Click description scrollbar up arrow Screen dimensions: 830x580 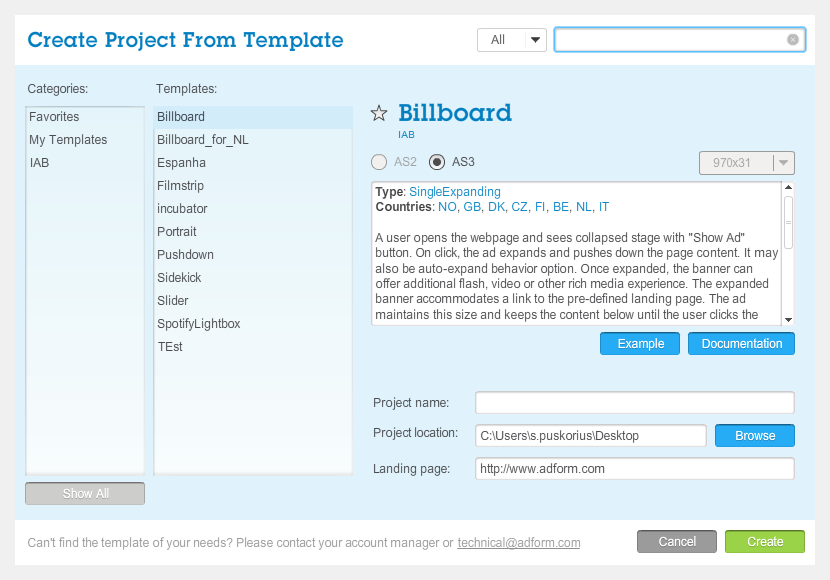788,187
